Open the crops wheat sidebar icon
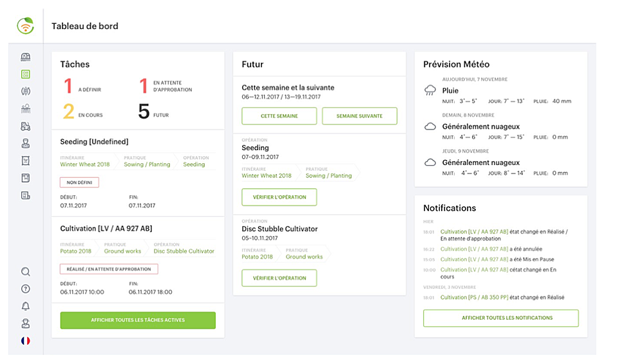Viewport: 644px width, 363px height. (x=26, y=92)
